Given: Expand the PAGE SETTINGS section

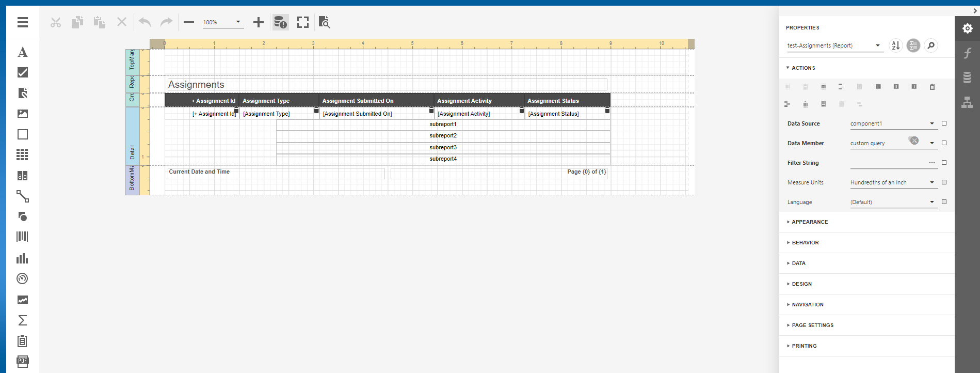Looking at the screenshot, I should [812, 325].
